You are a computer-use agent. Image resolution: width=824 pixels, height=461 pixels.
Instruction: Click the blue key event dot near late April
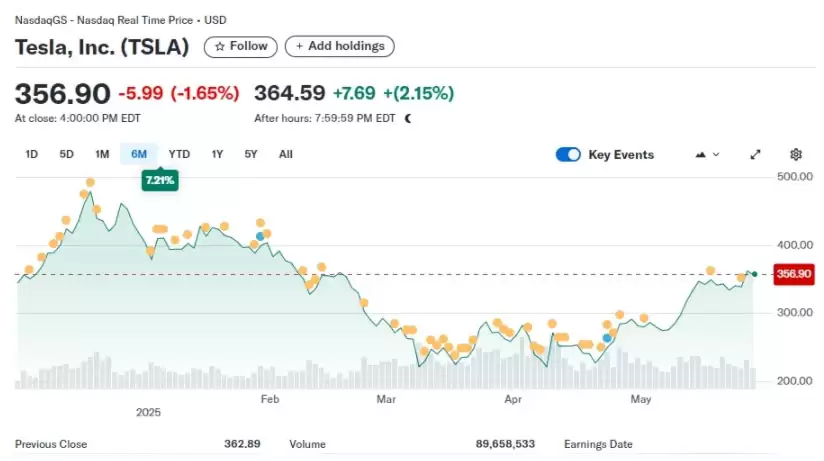point(607,338)
